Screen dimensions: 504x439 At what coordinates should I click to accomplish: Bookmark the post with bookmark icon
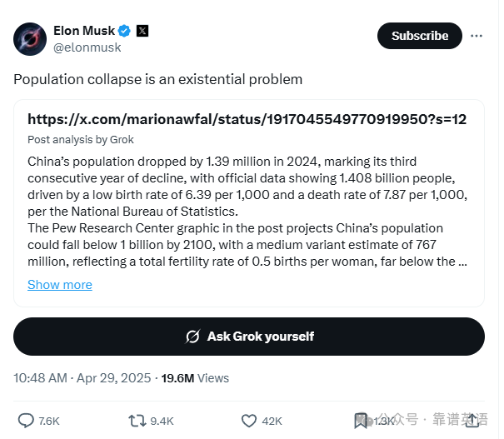coord(361,421)
